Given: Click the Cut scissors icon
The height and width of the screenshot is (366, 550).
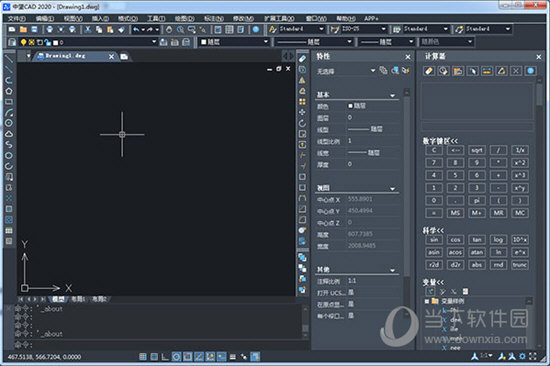Looking at the screenshot, I should [88, 29].
